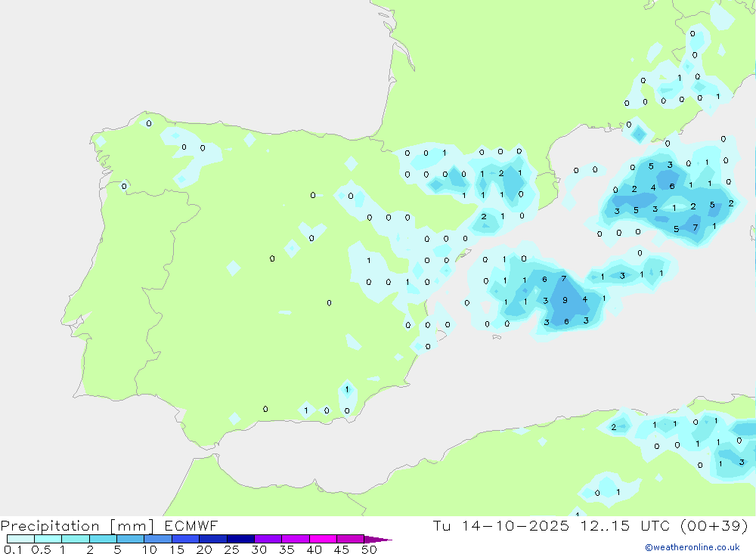Click the 40–45 mm pink legend swatch
Screen dimensions: 756x554
tap(323, 539)
